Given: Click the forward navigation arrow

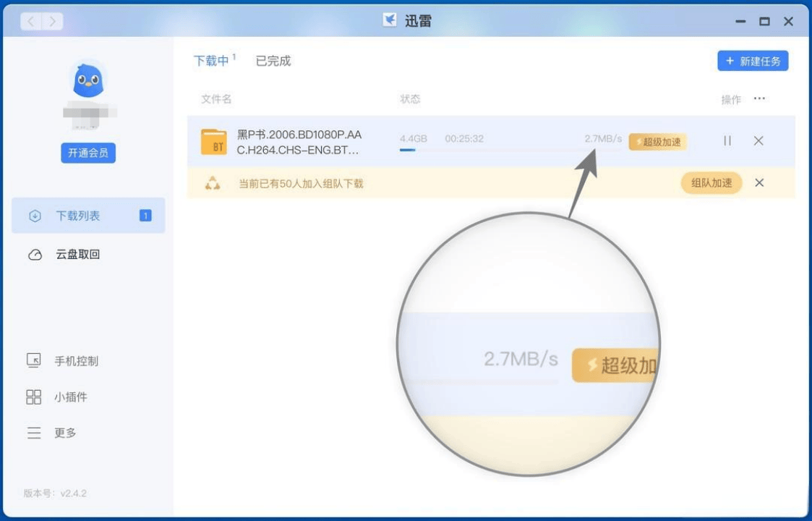Looking at the screenshot, I should [52, 21].
